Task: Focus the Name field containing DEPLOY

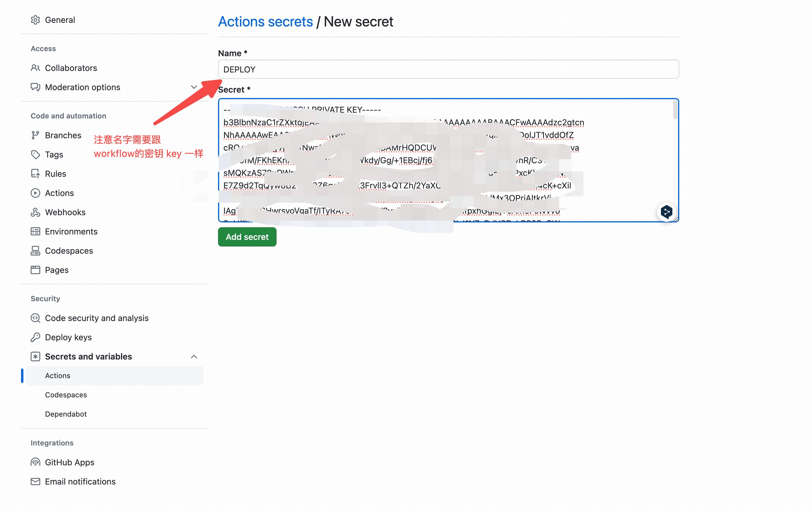Action: pyautogui.click(x=448, y=69)
